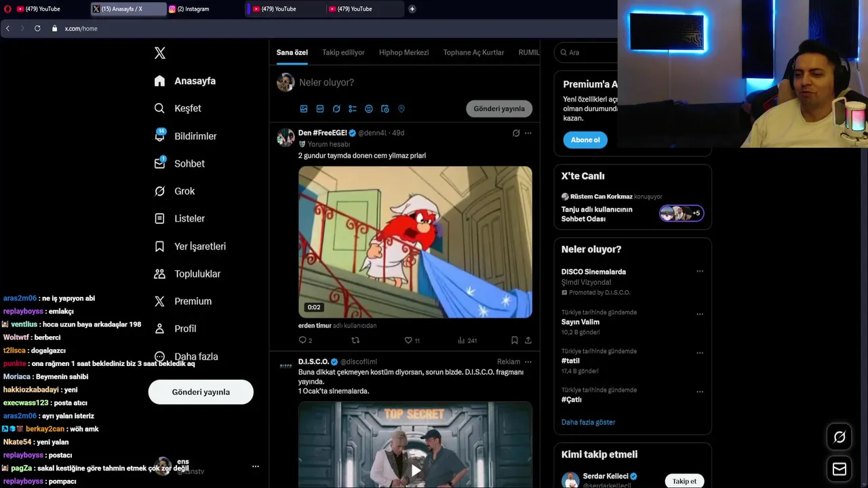
Task: Click the poll icon in composer
Action: pyautogui.click(x=353, y=108)
